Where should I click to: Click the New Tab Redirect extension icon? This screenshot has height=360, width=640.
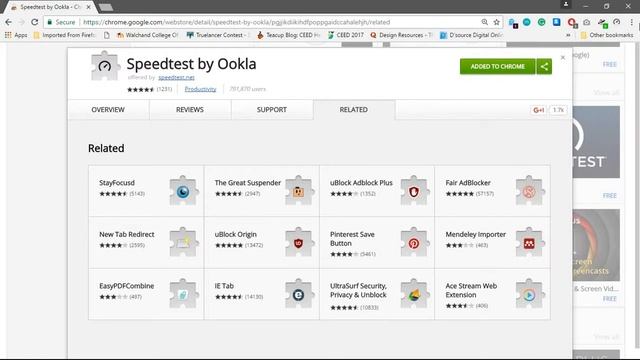point(184,242)
